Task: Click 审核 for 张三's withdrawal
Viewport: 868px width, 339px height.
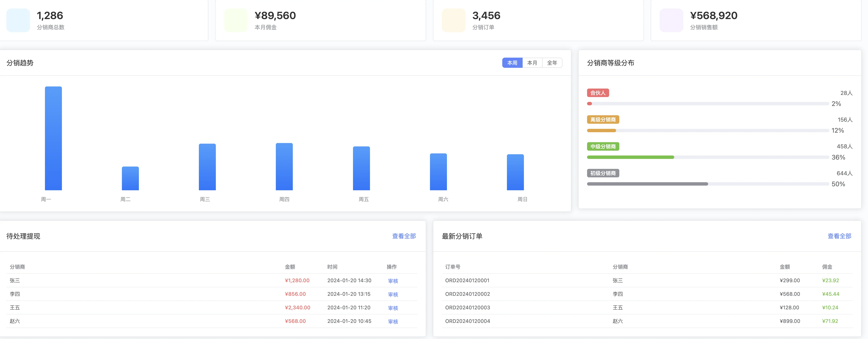Action: 393,281
